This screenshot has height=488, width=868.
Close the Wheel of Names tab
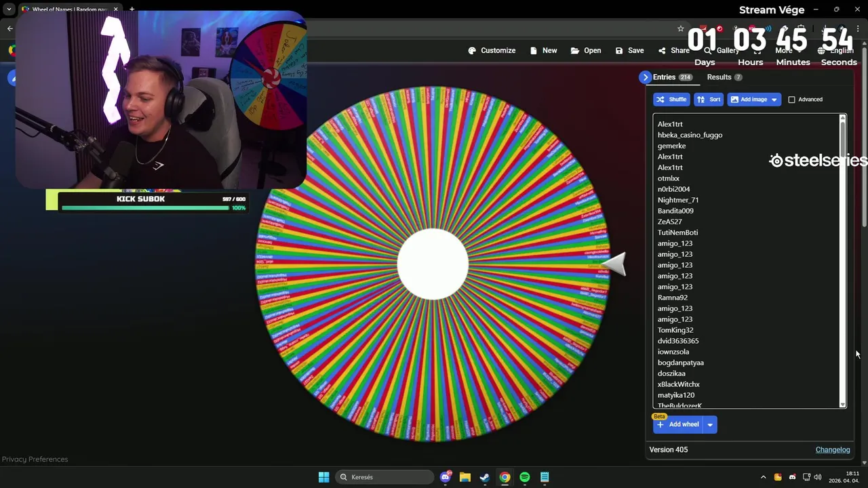[x=115, y=9]
